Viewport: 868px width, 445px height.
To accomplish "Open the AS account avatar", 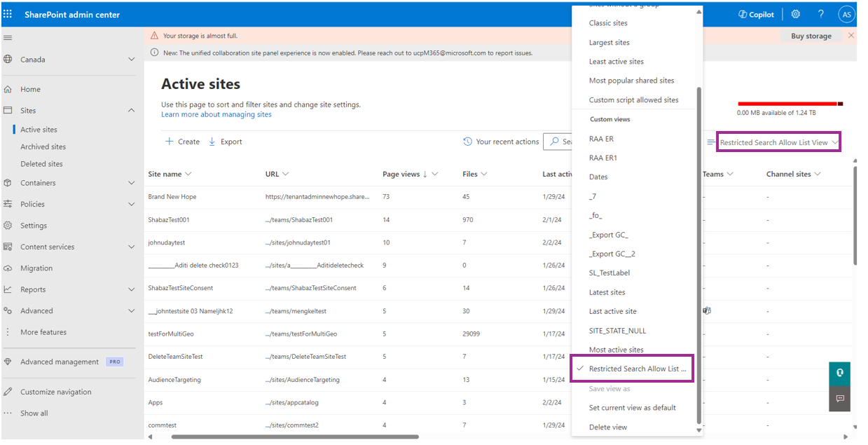I will tap(846, 13).
